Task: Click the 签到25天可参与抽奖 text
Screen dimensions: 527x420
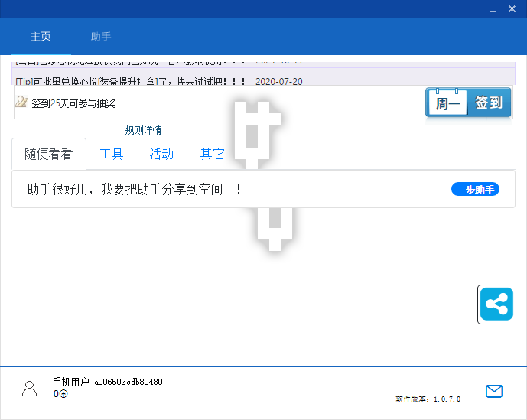Action: [73, 103]
